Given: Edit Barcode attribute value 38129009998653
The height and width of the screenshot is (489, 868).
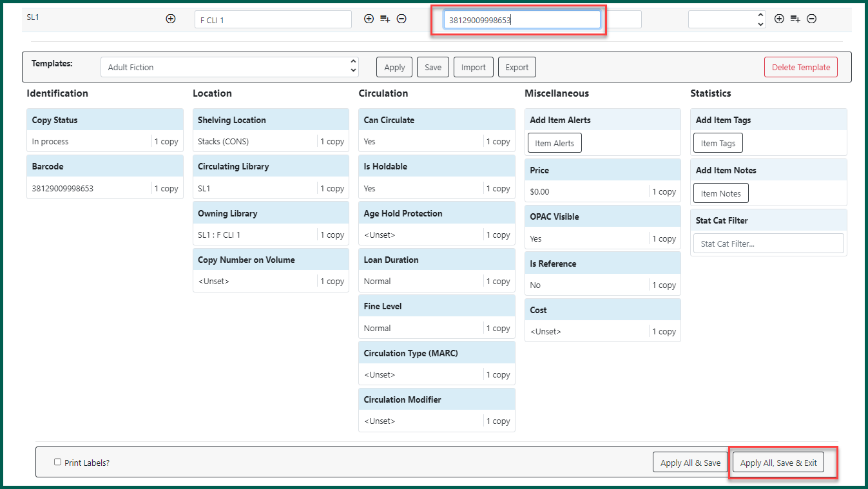Looking at the screenshot, I should [x=105, y=188].
